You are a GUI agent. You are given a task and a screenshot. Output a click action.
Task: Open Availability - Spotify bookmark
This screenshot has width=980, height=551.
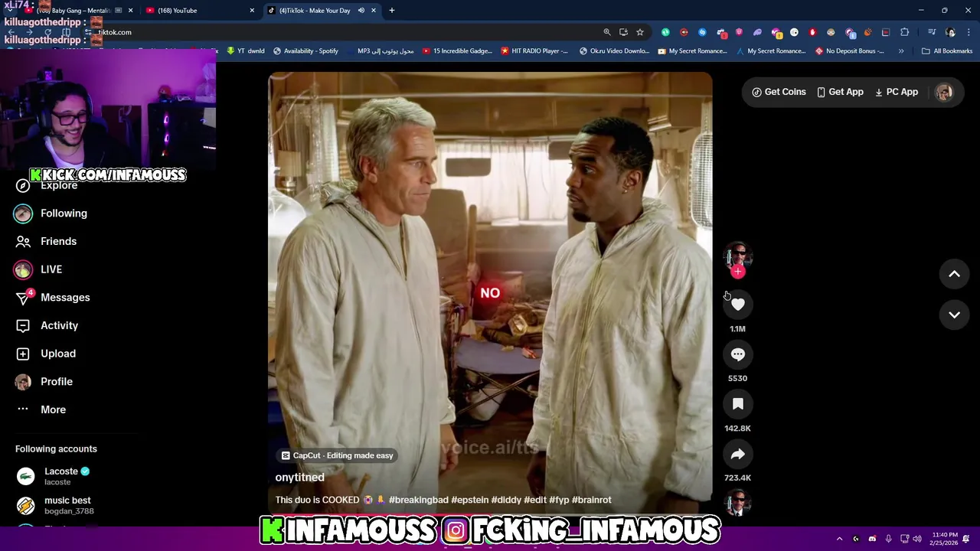[x=305, y=51]
